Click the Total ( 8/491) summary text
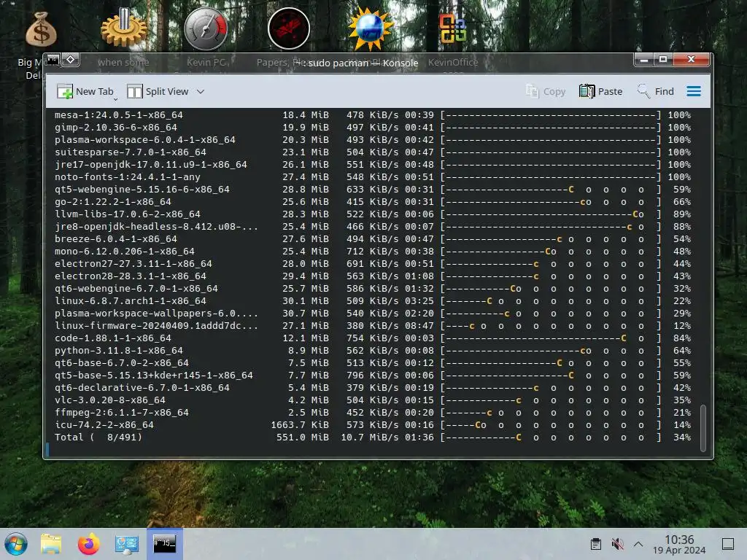The image size is (747, 560). click(x=98, y=437)
